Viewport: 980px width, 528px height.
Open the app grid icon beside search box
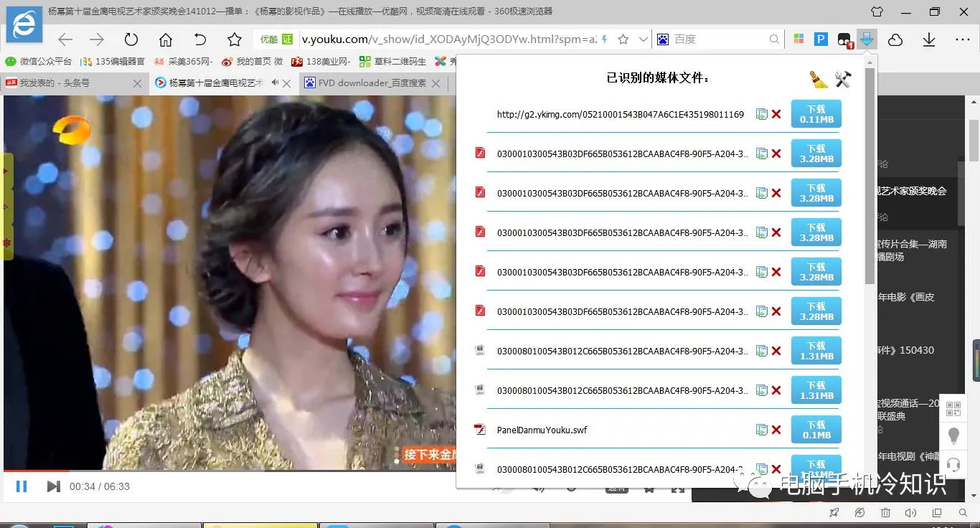pos(798,39)
